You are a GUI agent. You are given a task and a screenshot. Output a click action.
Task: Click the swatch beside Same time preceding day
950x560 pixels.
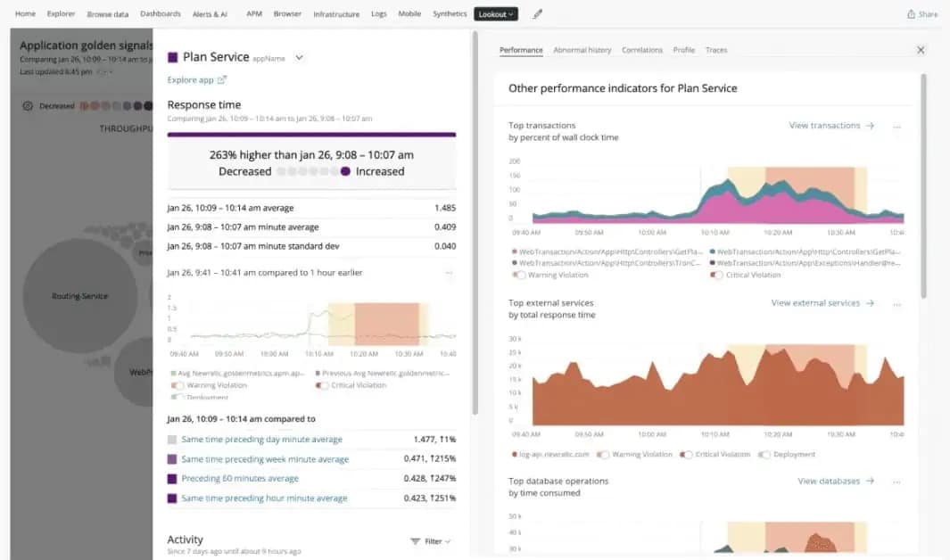pos(172,440)
